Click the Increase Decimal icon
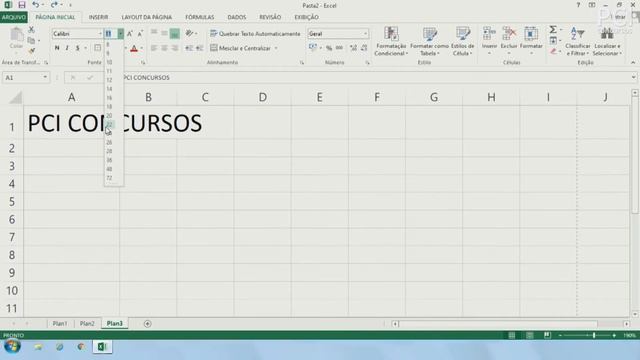Screen dimensions: 640x360 click(x=353, y=48)
